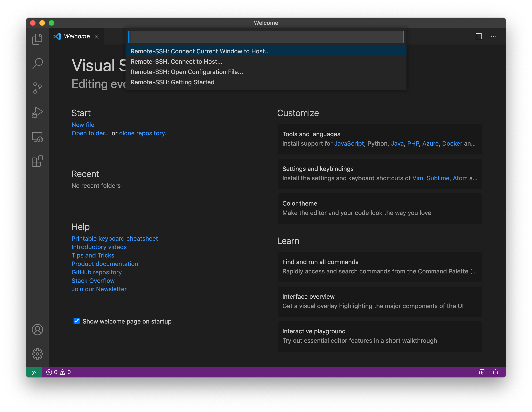Click the Open folder link

pos(91,133)
